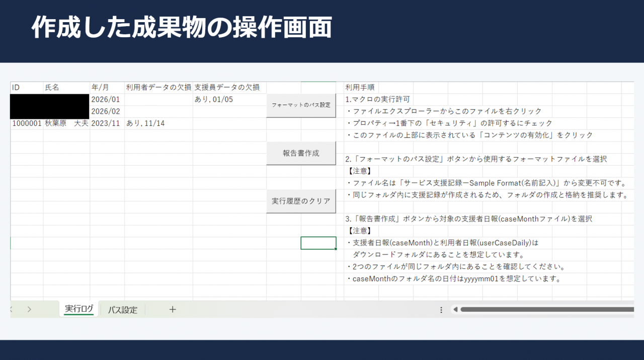The image size is (644, 360).
Task: Click the horizontal scrollbar left arrow
Action: tap(455, 310)
